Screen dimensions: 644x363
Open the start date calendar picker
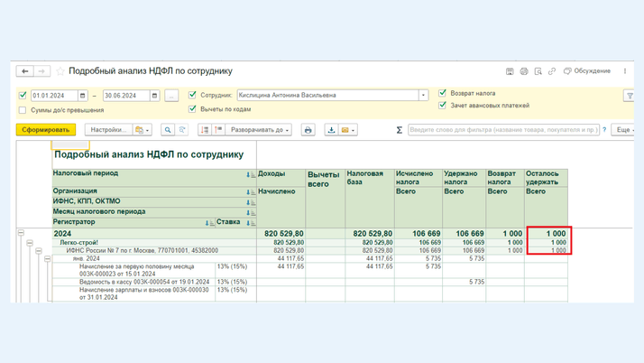[x=82, y=96]
